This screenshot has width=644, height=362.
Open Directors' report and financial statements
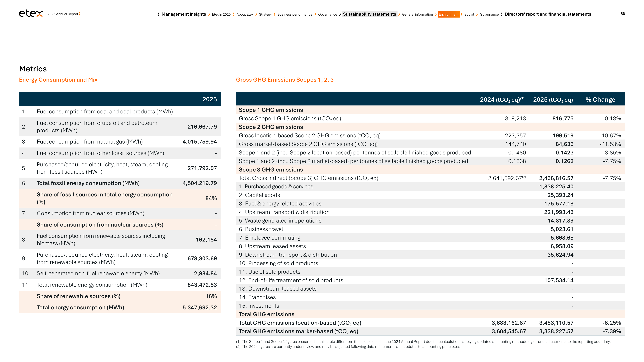pos(548,14)
